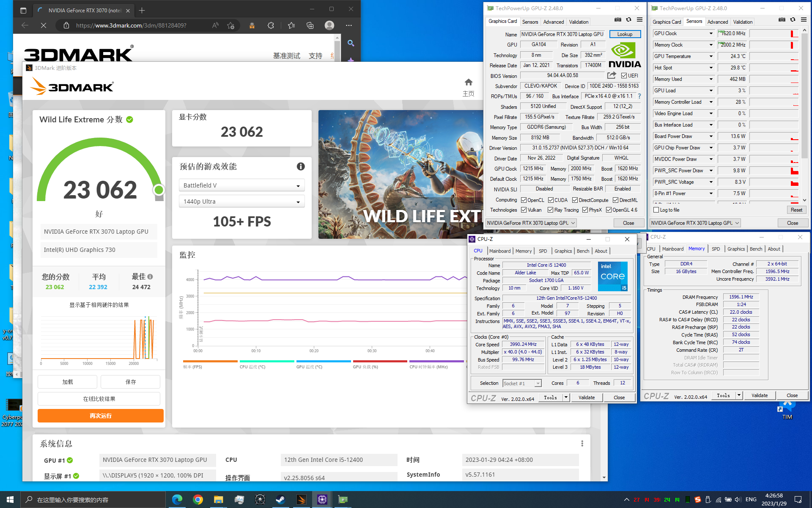Toggle the Vulkan checkbox

click(x=524, y=210)
